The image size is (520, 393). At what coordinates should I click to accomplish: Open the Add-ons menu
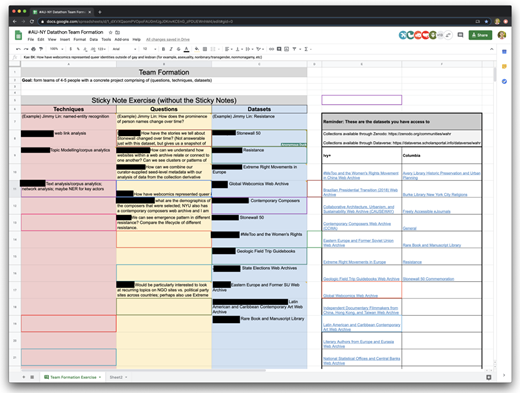[x=122, y=39]
